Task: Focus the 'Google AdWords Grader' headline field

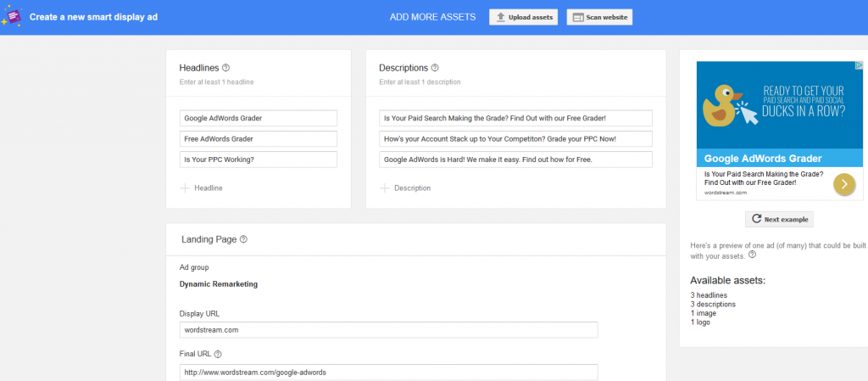Action: [258, 119]
